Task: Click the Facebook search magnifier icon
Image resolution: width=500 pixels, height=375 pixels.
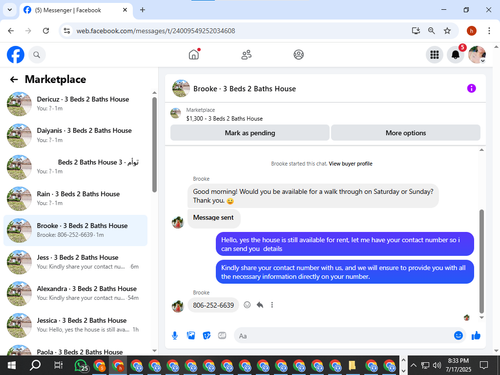Action: 37,55
